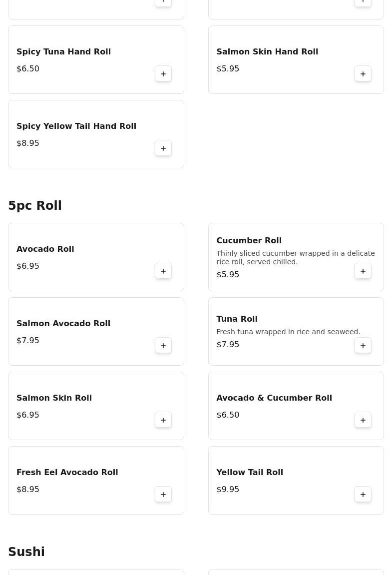Open the Yellow Tail Roll item title
Image resolution: width=392 pixels, height=575 pixels.
[x=249, y=473]
